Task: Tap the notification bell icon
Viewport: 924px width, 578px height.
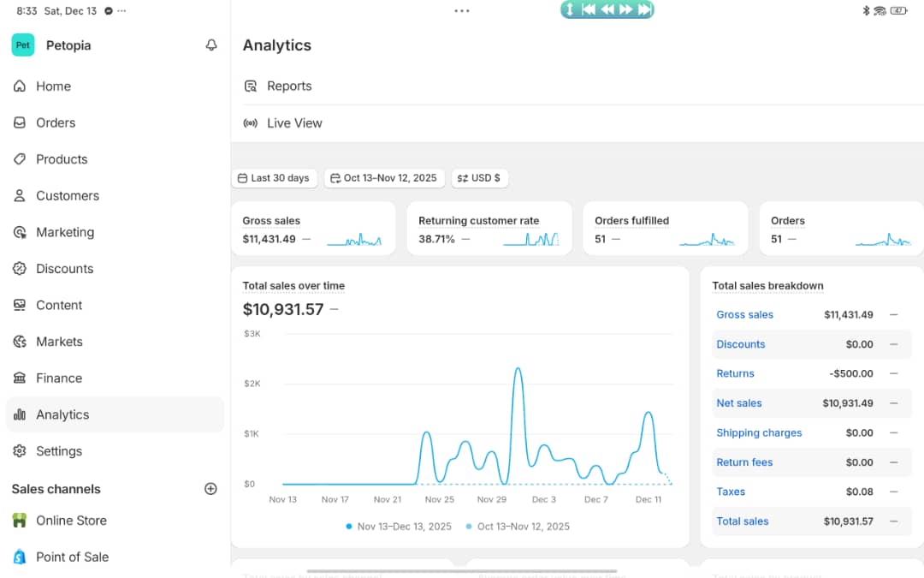Action: tap(211, 45)
